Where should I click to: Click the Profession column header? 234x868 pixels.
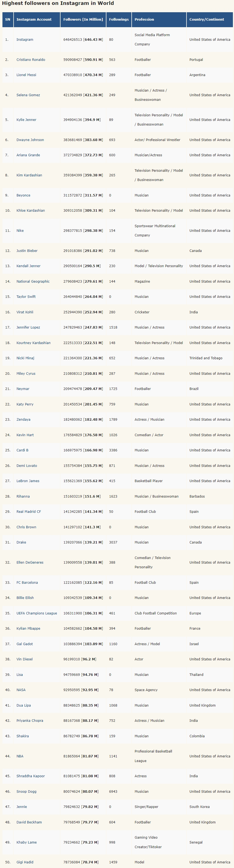[x=159, y=20]
